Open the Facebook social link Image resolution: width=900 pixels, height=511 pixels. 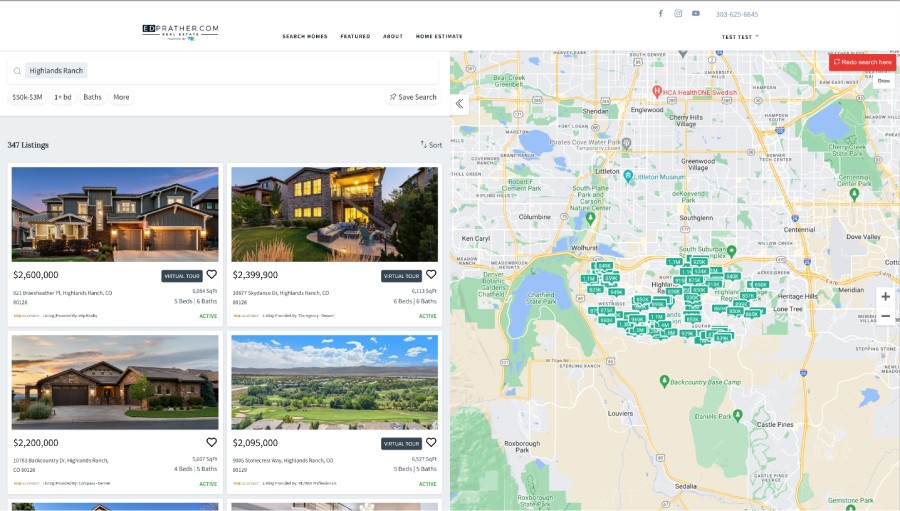[660, 14]
